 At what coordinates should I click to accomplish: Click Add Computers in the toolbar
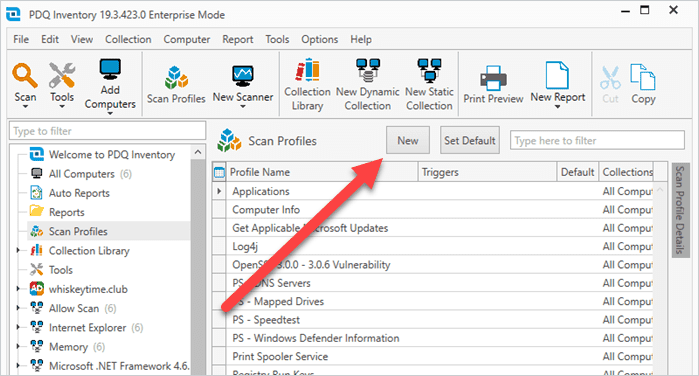pyautogui.click(x=110, y=85)
